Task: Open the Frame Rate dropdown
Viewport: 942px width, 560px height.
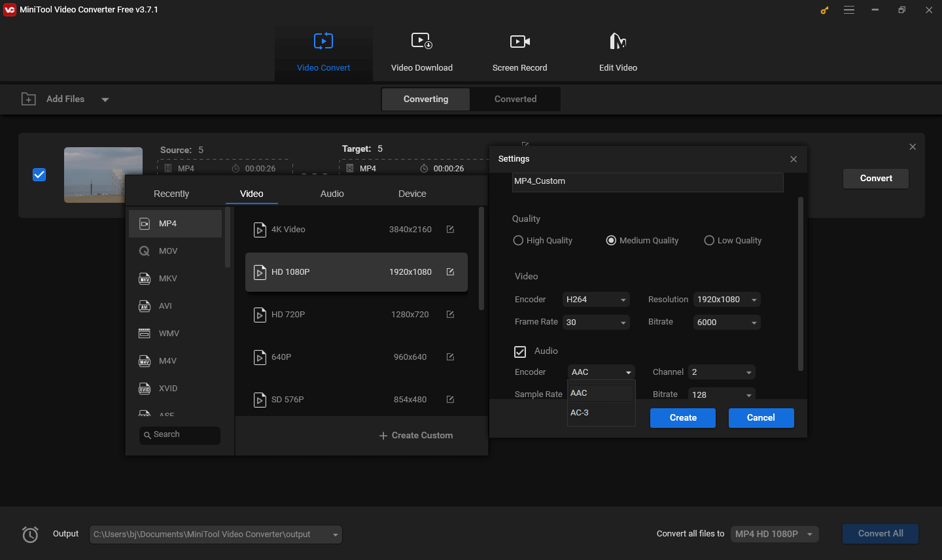Action: pos(596,323)
